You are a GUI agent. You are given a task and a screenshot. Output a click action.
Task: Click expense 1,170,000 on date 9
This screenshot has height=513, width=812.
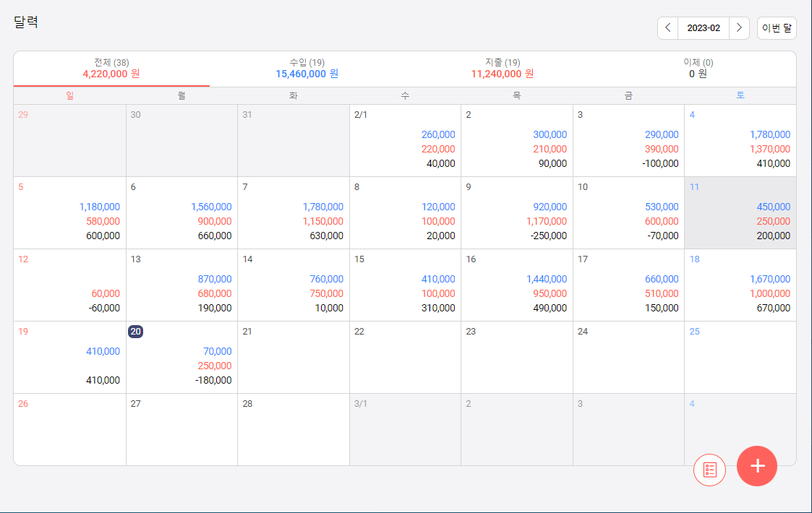547,222
